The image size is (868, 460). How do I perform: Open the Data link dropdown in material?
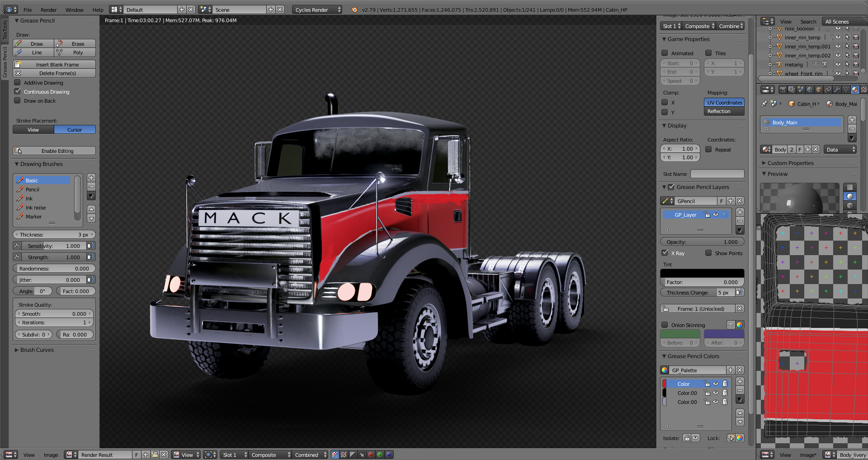(840, 149)
